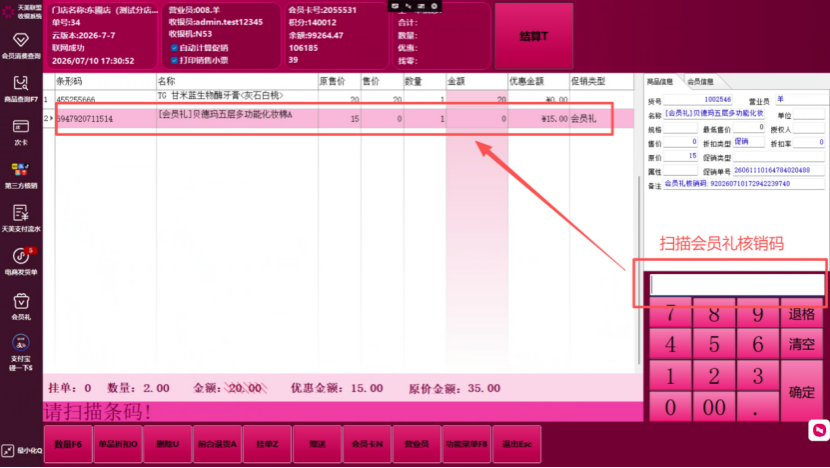Open 功能菜单F8 button
The image size is (830, 468).
tap(466, 444)
